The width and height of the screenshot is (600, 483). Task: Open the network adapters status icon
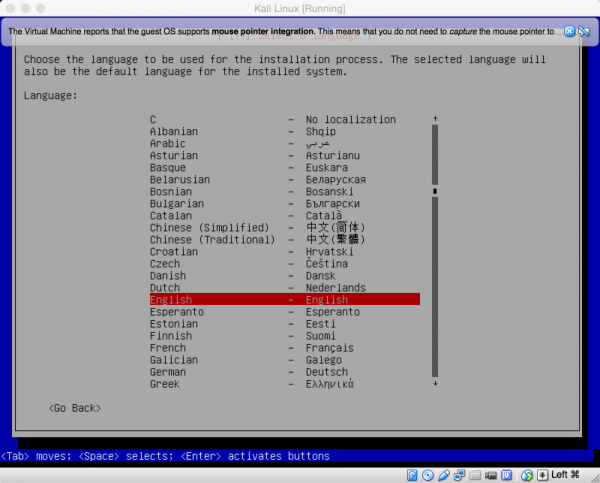pyautogui.click(x=459, y=475)
